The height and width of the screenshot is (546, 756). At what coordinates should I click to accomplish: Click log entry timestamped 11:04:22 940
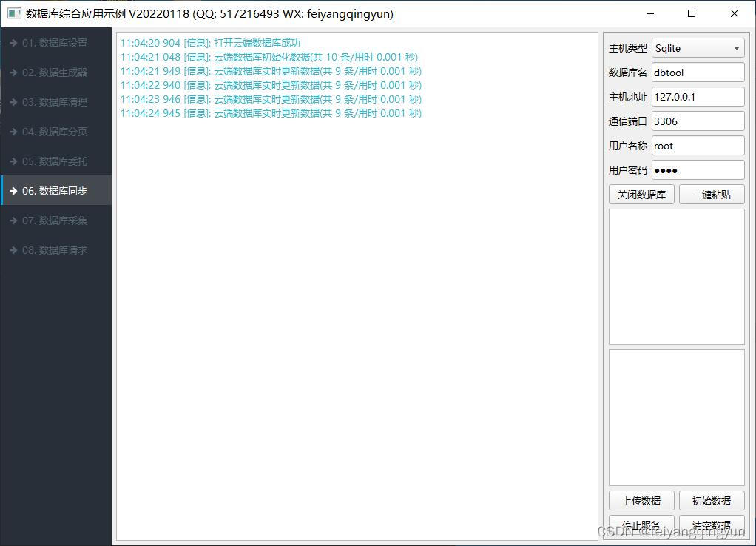(x=271, y=85)
